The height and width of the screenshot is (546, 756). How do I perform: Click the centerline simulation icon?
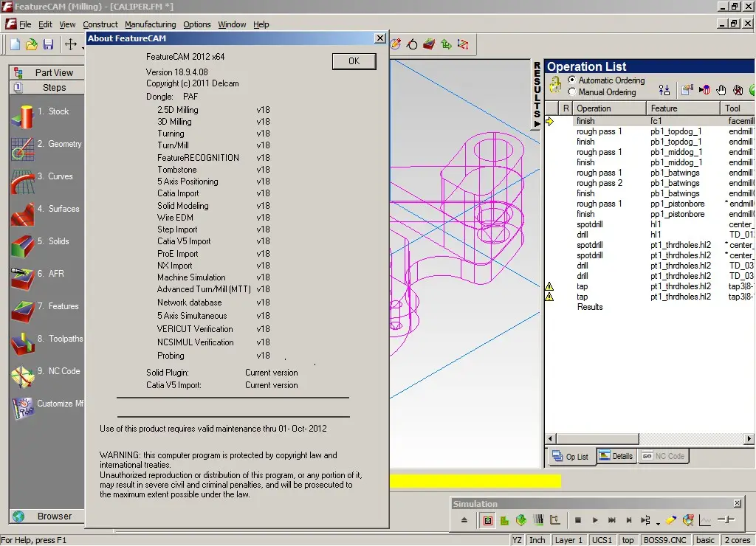pyautogui.click(x=488, y=520)
